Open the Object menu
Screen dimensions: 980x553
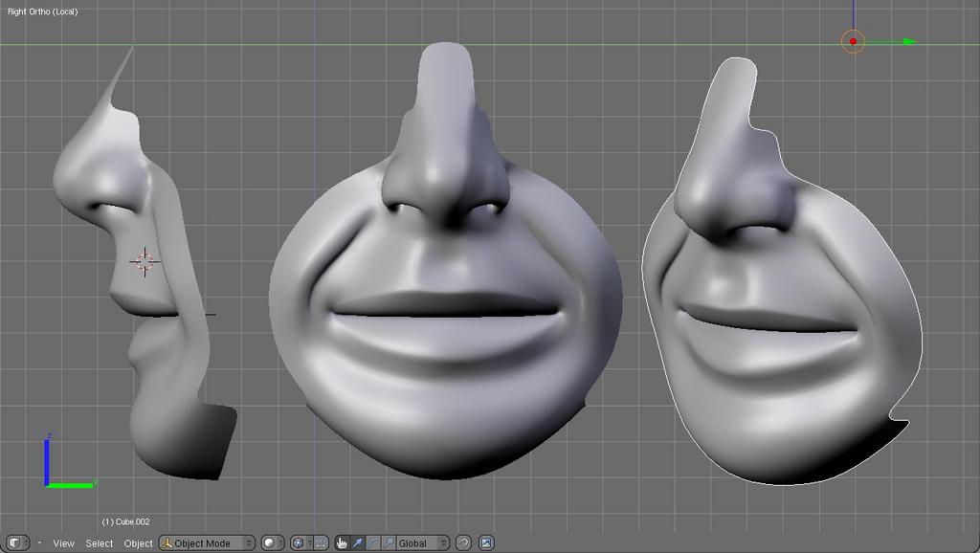click(x=138, y=543)
